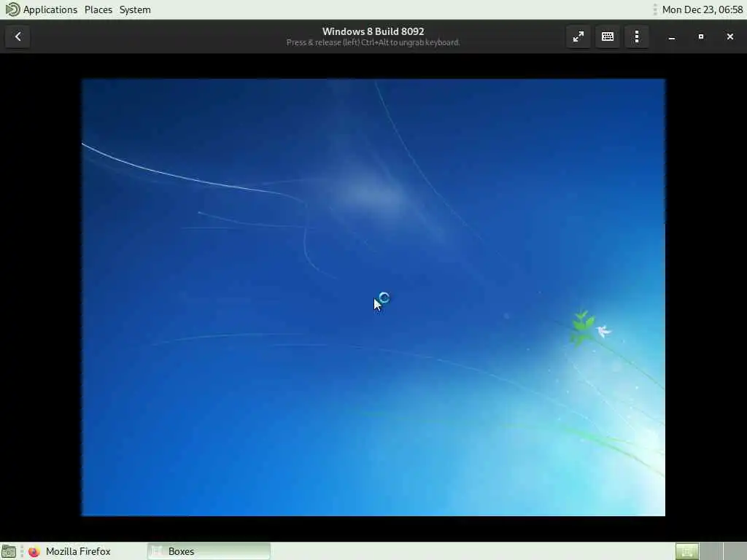
Task: Toggle fullscreen mode for the VM
Action: pyautogui.click(x=578, y=36)
